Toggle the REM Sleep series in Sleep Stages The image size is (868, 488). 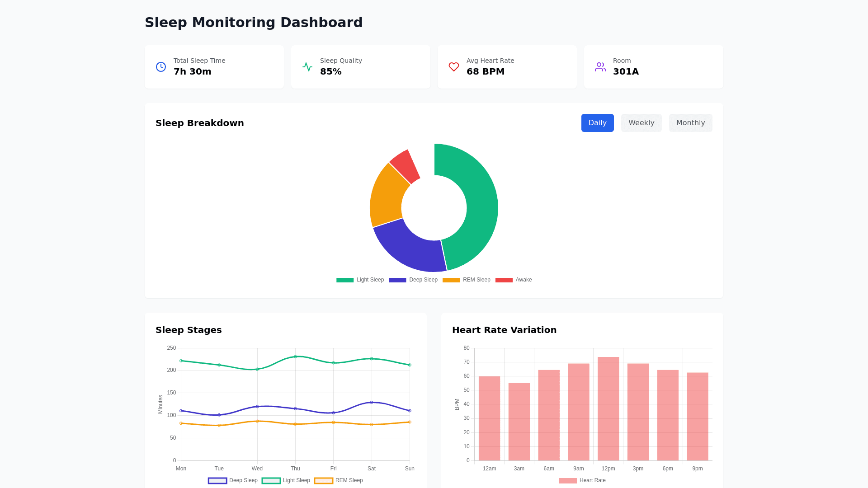click(x=324, y=480)
